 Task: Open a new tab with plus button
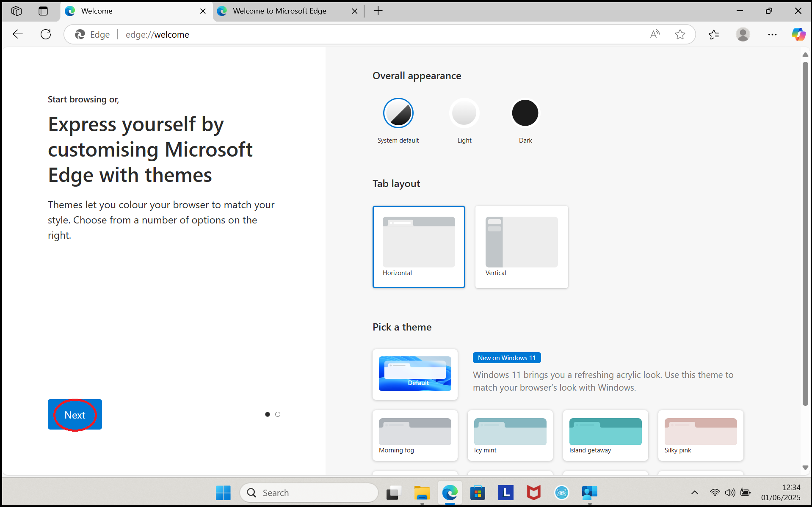[378, 11]
